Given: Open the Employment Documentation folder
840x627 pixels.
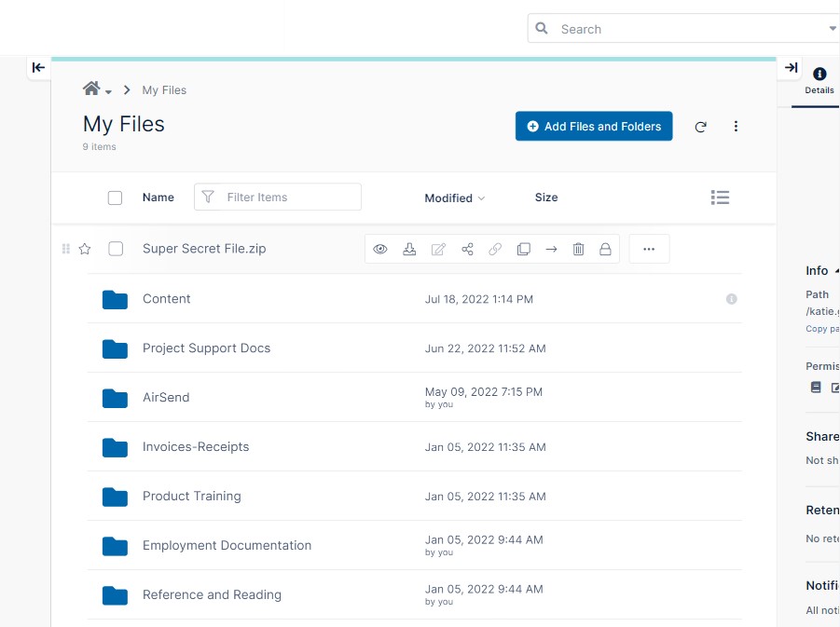Looking at the screenshot, I should [227, 545].
